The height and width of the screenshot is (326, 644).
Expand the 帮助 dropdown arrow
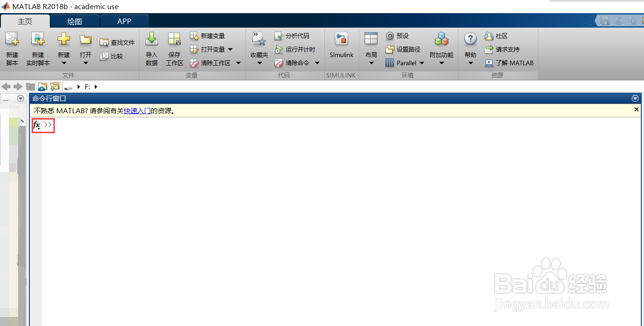tap(471, 63)
